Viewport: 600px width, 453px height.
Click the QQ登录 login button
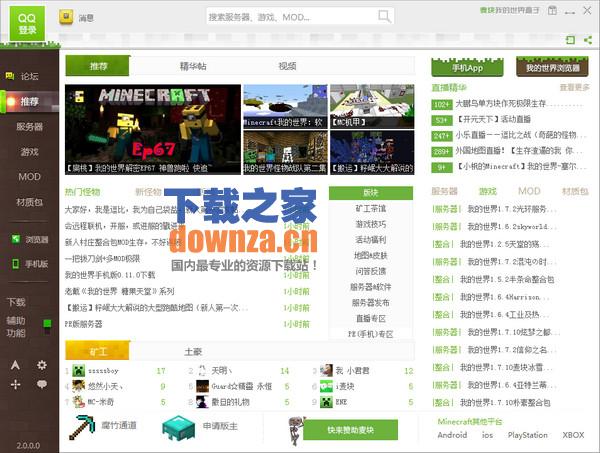(28, 24)
